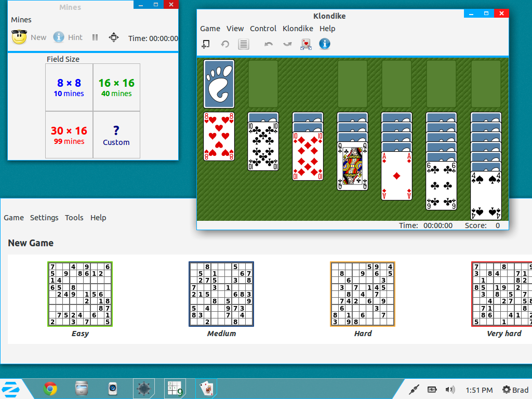The image size is (532, 399).
Task: Toggle fullscreen icon in Mines toolbar
Action: click(x=114, y=37)
